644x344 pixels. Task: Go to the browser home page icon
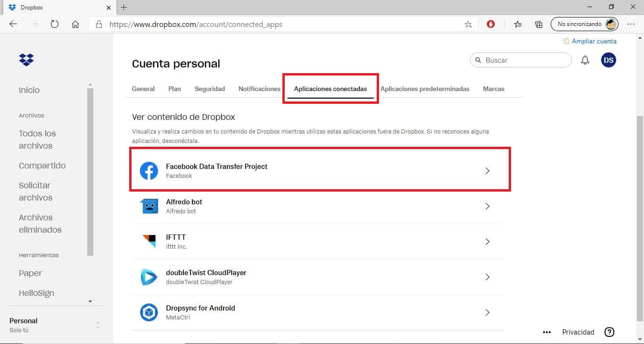click(75, 24)
